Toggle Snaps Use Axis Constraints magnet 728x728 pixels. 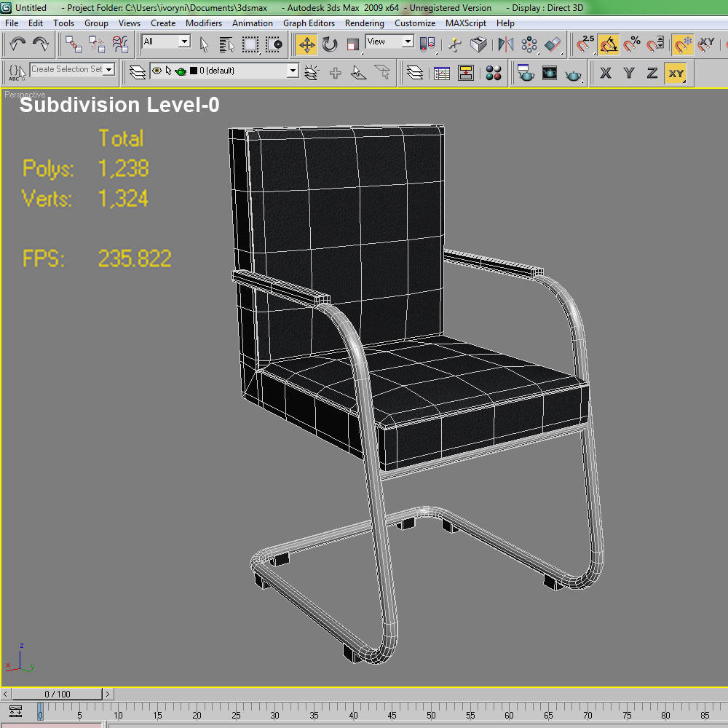coord(706,44)
